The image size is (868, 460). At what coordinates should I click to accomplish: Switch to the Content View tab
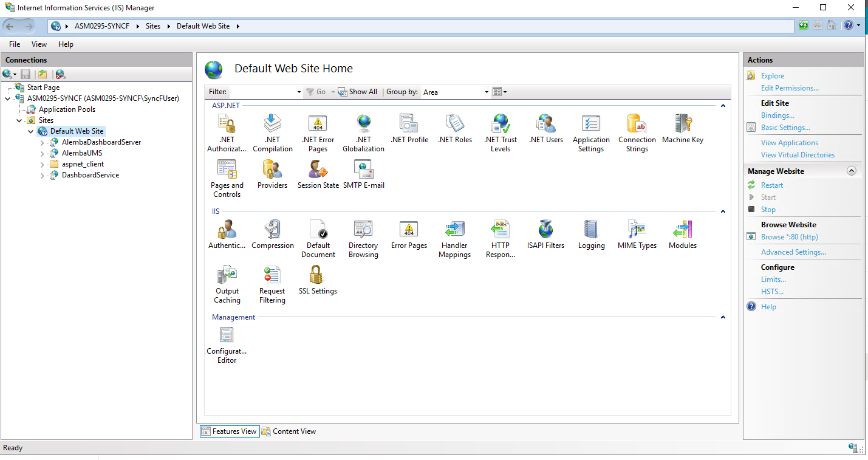(x=289, y=431)
